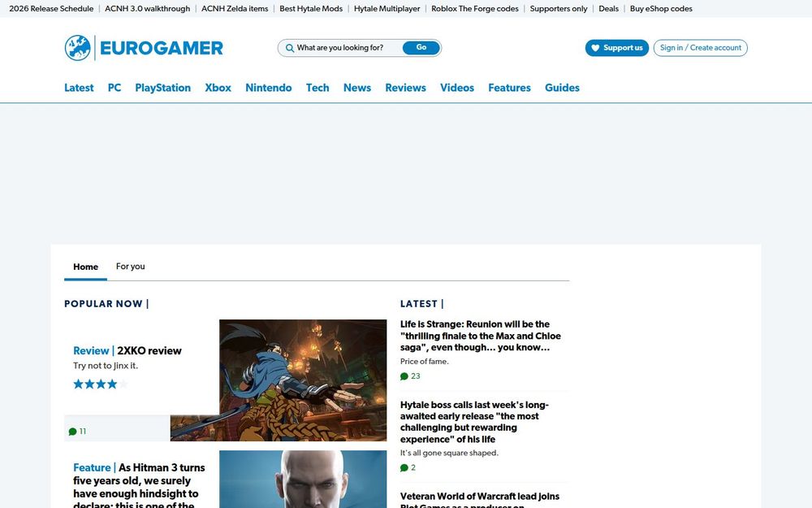Click the 11 comments count

[x=83, y=432]
